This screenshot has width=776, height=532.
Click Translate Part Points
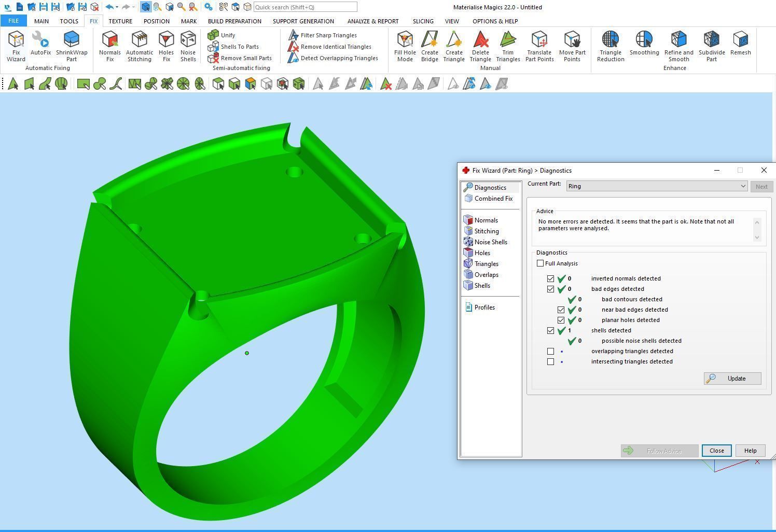(x=539, y=46)
